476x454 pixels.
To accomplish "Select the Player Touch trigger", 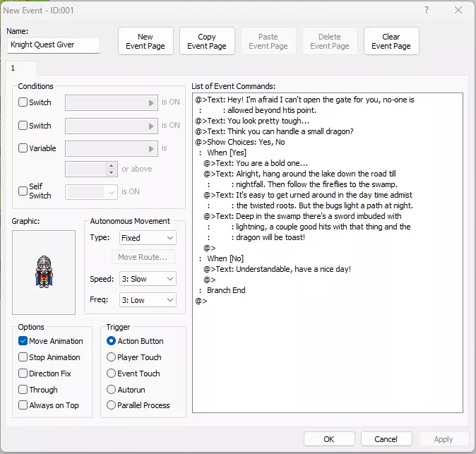I will 112,357.
